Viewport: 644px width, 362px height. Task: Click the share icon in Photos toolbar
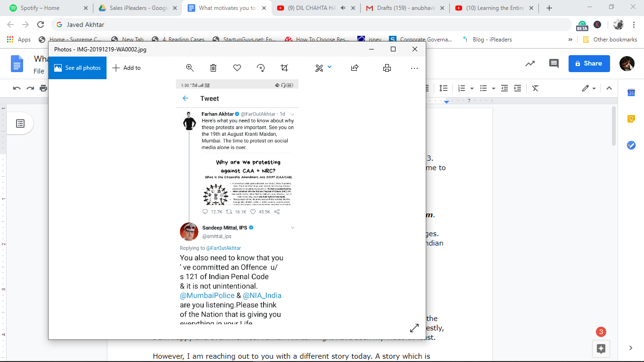pos(355,68)
